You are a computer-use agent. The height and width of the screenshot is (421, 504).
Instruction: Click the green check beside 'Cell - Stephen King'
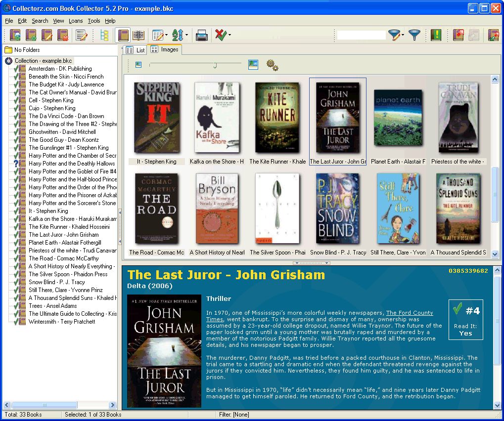pyautogui.click(x=15, y=100)
